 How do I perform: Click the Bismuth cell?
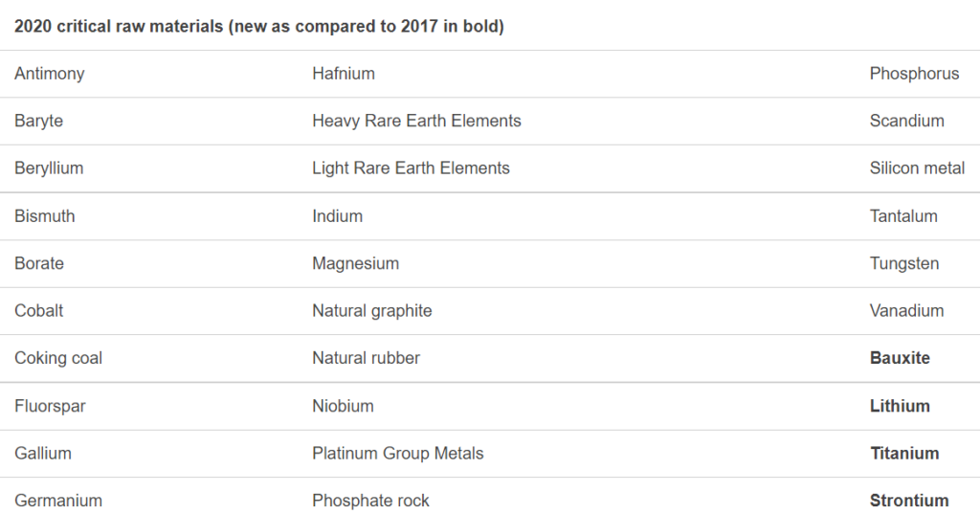(44, 216)
